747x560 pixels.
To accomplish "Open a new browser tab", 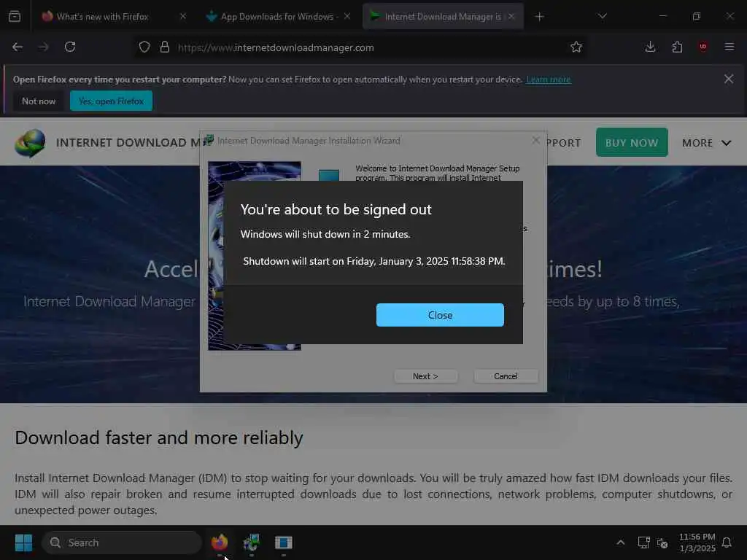I will (539, 17).
